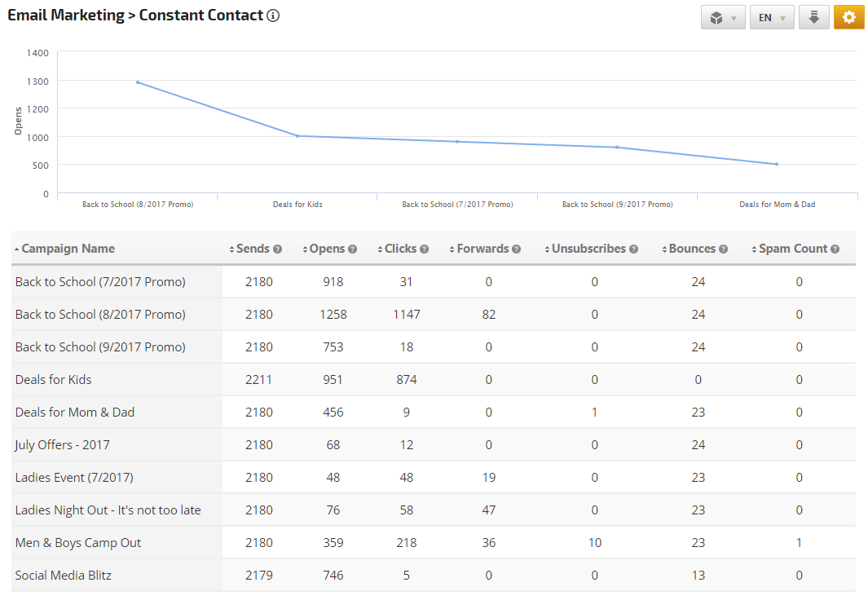This screenshot has height=609, width=868.
Task: Select the Social Media Blitz campaign row
Action: 64,575
